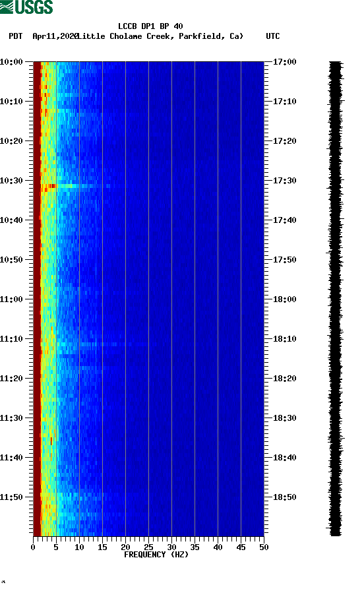This screenshot has width=364, height=589.
Task: Click the 'FREQUENCY (HZ)' axis title
Action: (156, 555)
